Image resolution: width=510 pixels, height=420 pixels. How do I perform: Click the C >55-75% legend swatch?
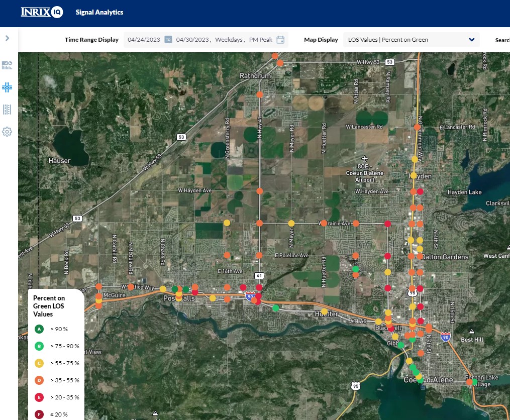tap(39, 363)
